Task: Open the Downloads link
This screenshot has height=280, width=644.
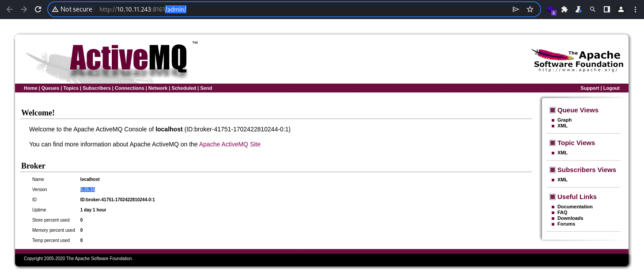Action: tap(570, 218)
